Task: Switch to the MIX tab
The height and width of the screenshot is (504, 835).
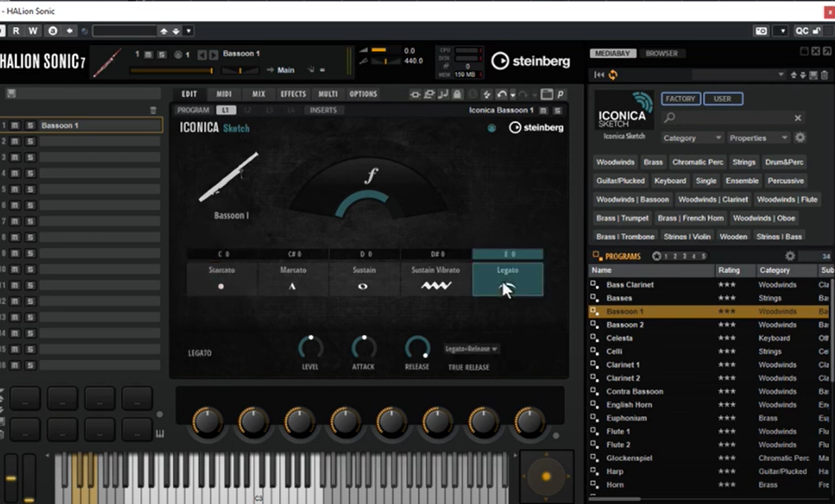Action: click(x=259, y=94)
